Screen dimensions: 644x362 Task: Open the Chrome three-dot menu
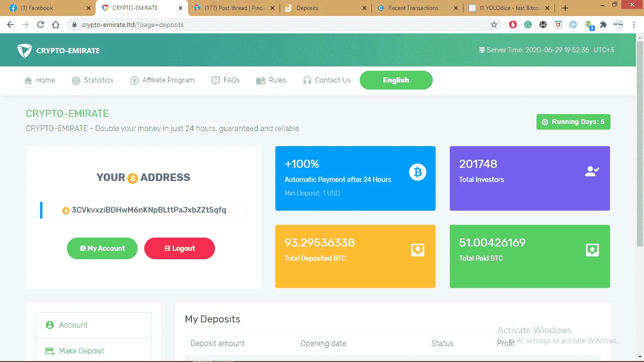point(633,25)
